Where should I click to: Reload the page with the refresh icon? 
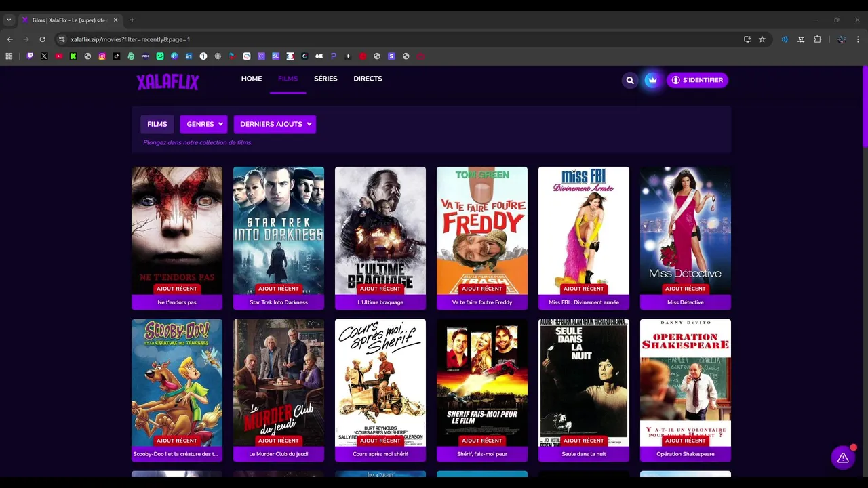pyautogui.click(x=42, y=39)
